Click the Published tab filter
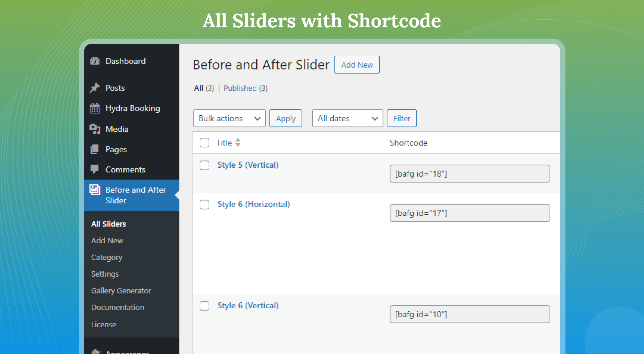Image resolution: width=644 pixels, height=354 pixels. pyautogui.click(x=245, y=88)
